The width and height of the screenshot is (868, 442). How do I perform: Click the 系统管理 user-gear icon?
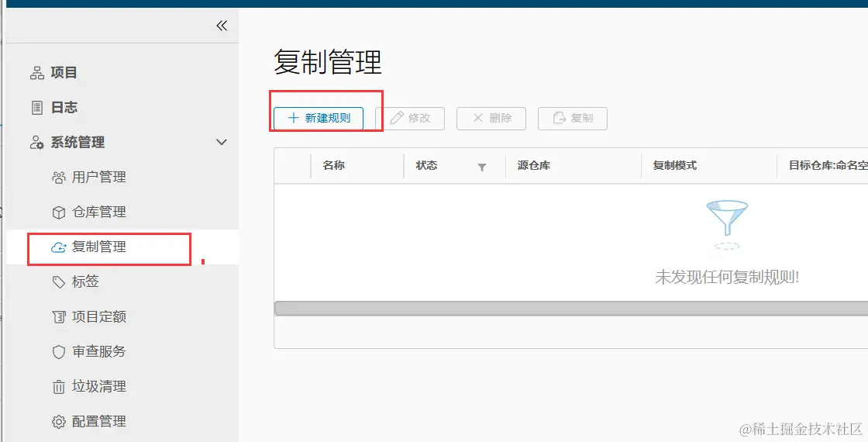pyautogui.click(x=37, y=143)
